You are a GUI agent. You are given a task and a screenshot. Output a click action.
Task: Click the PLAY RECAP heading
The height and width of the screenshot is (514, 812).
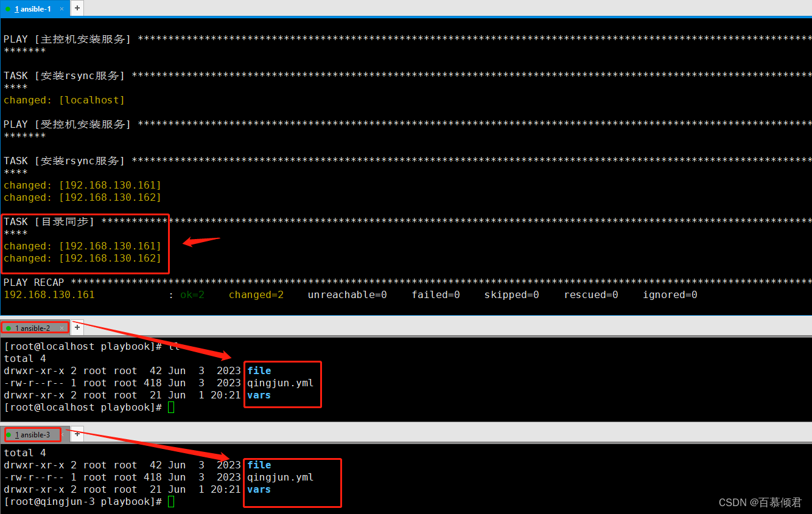pos(33,283)
